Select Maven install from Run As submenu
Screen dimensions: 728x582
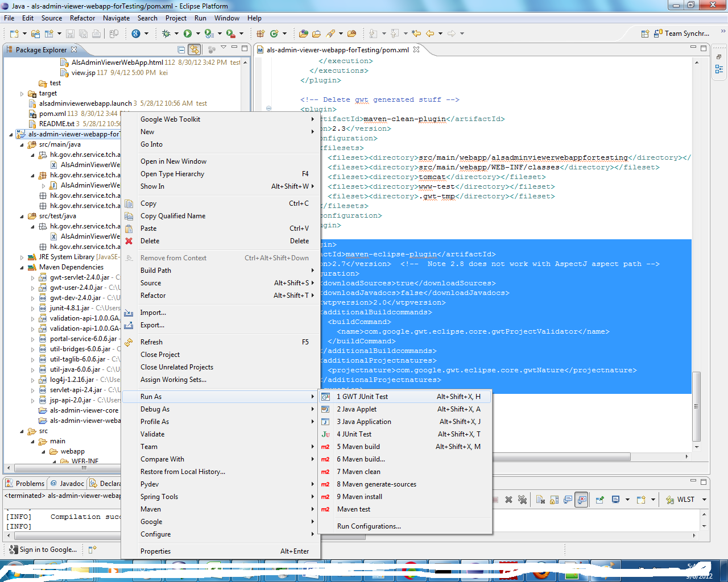(405, 497)
